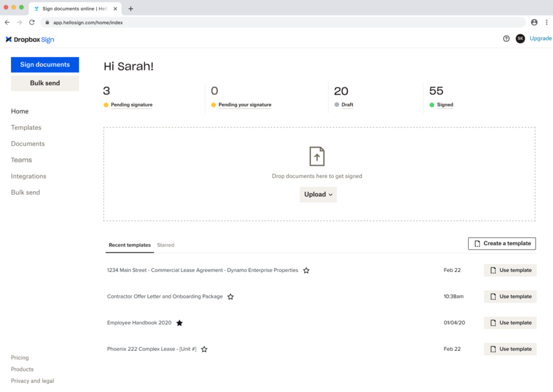Viewport: 553px width, 392px height.
Task: Click inside the browser address bar
Action: (216, 22)
